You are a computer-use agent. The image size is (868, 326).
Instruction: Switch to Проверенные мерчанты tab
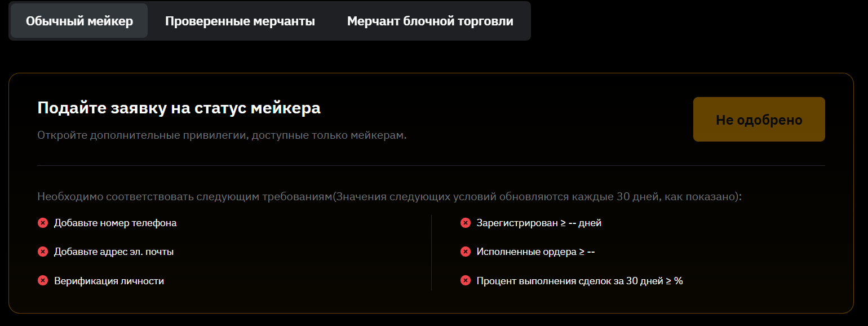click(240, 21)
